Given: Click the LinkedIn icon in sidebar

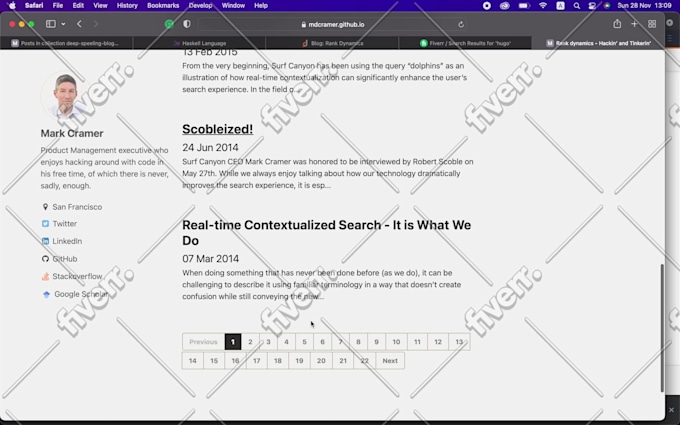Looking at the screenshot, I should click(x=45, y=241).
